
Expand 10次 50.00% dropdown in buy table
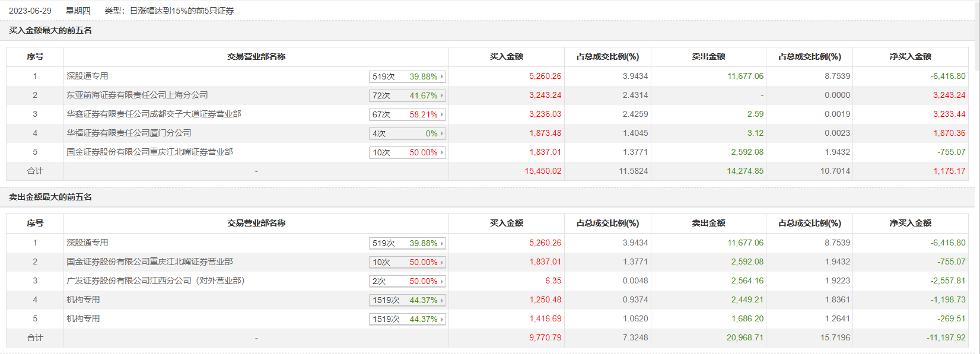coord(442,152)
